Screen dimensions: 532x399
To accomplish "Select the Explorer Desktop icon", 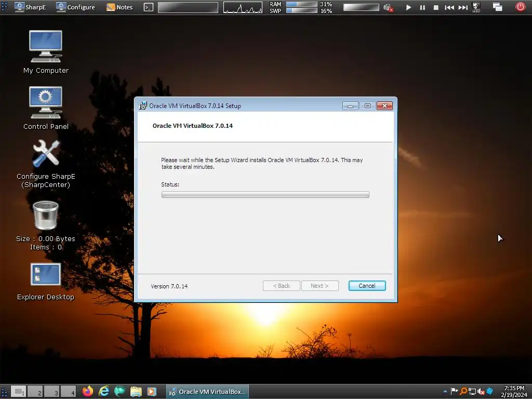I will [46, 282].
